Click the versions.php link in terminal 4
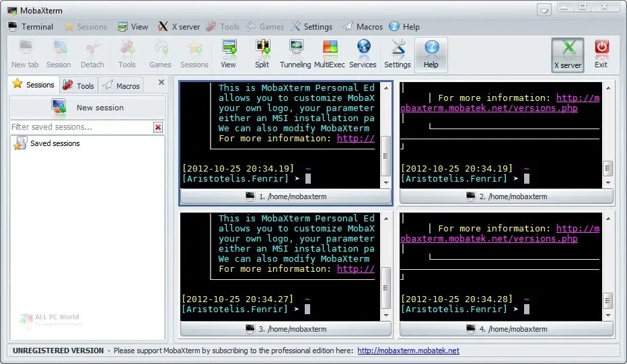 pos(488,238)
